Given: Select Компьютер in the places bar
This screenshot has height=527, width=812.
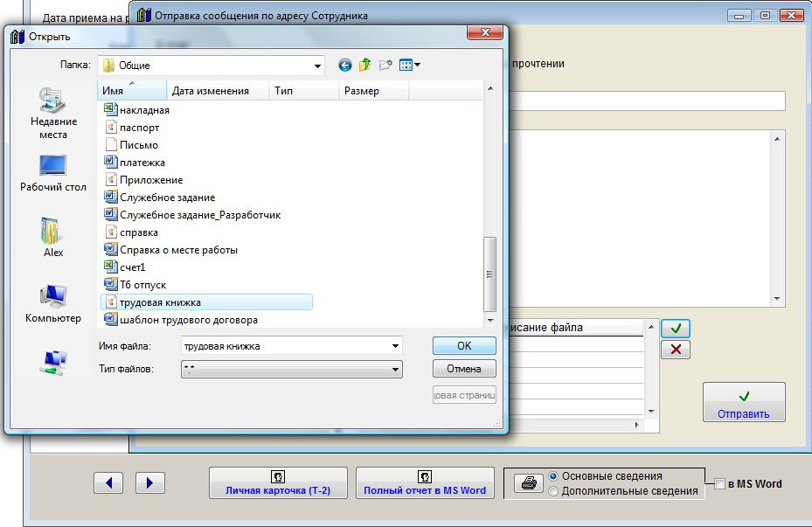Looking at the screenshot, I should point(53,304).
